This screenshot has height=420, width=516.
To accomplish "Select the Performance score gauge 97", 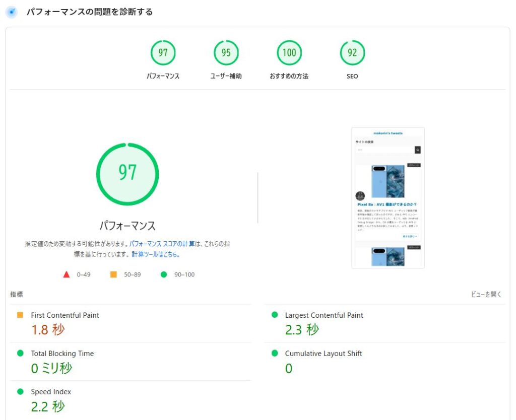I will tap(163, 53).
